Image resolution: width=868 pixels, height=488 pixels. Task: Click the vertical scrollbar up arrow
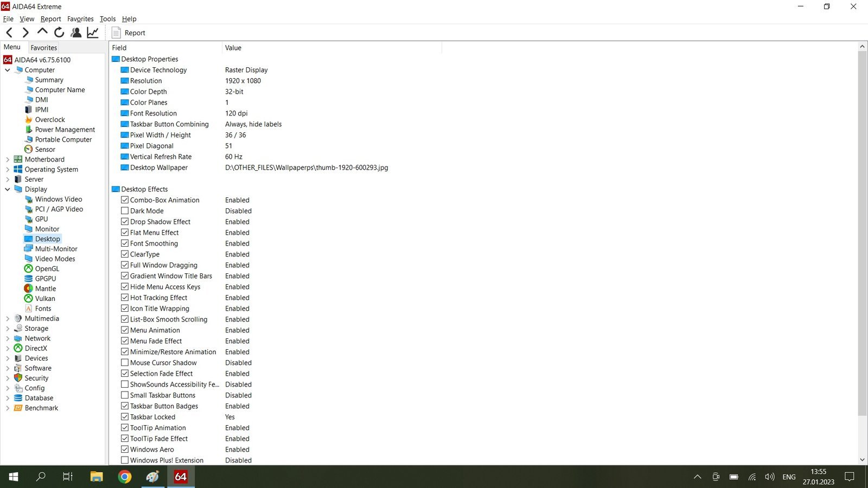pyautogui.click(x=862, y=47)
